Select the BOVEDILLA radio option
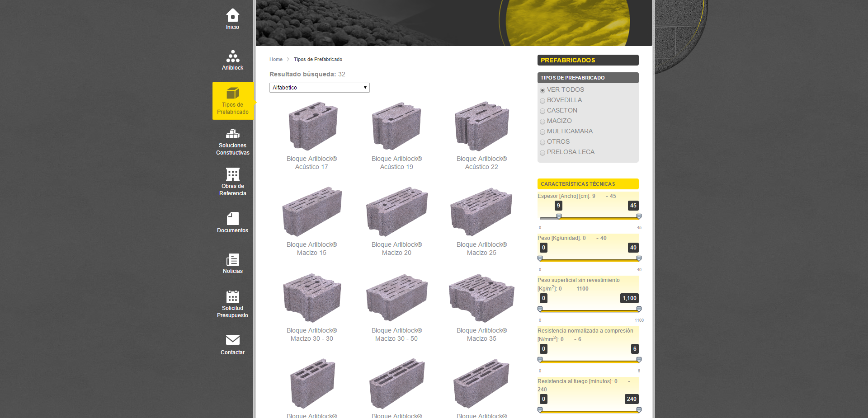The width and height of the screenshot is (868, 418). 542,101
